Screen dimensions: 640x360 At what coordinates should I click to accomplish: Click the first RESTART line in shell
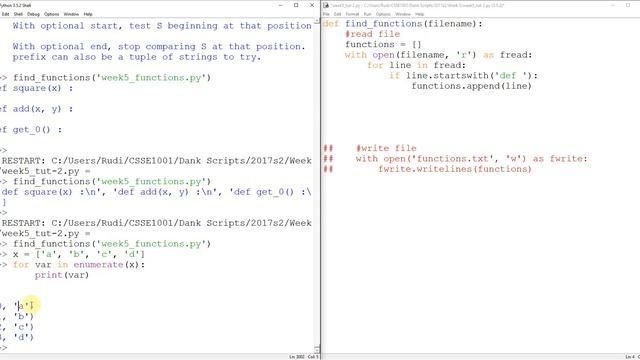(157, 161)
